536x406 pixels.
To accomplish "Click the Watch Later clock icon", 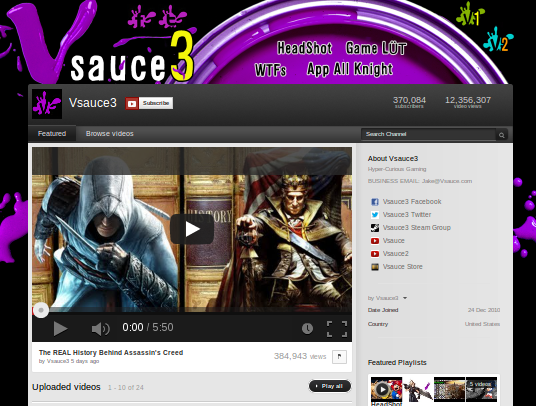I will point(307,328).
